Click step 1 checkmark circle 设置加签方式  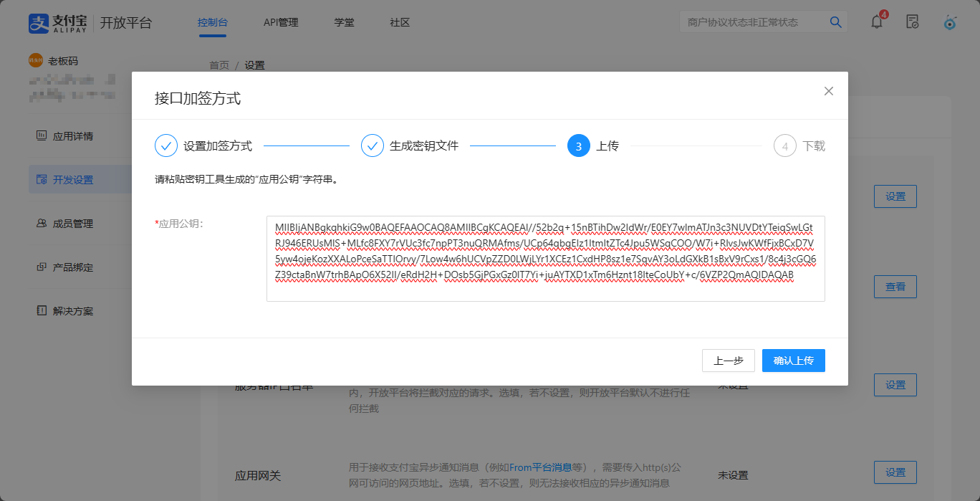pyautogui.click(x=166, y=145)
